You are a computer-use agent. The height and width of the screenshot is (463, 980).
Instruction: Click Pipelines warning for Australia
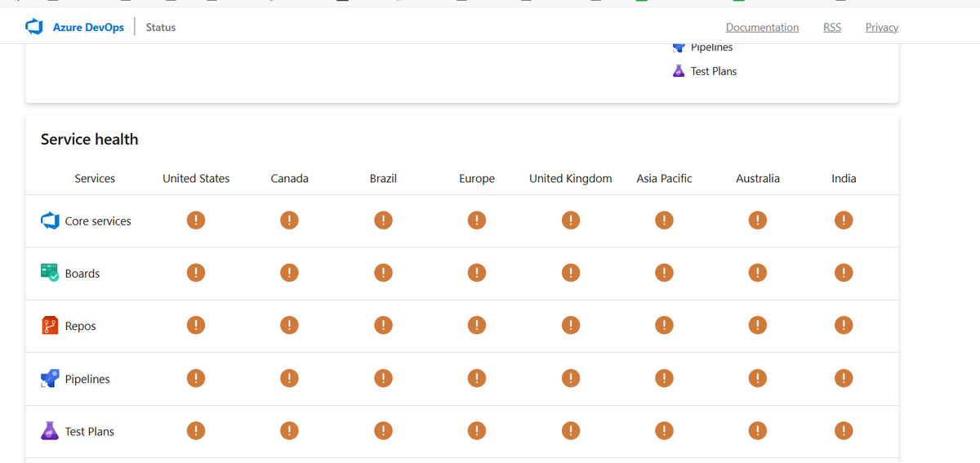(x=758, y=378)
